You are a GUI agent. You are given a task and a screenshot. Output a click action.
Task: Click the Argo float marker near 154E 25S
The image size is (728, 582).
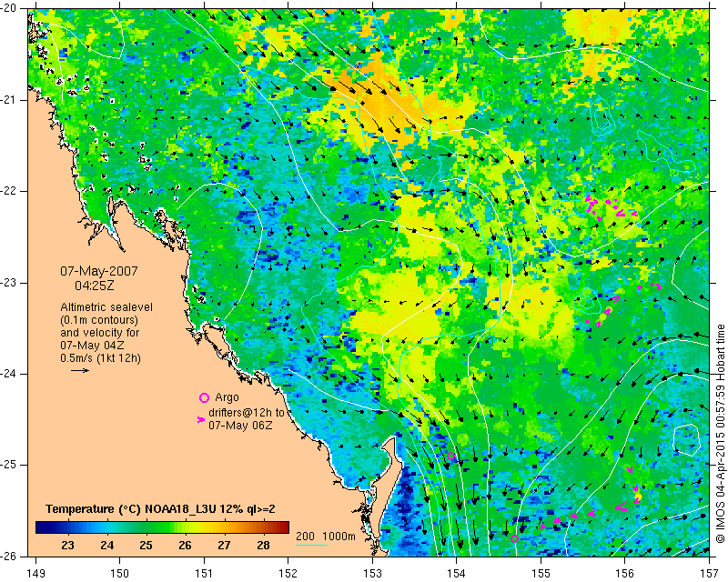(x=450, y=456)
